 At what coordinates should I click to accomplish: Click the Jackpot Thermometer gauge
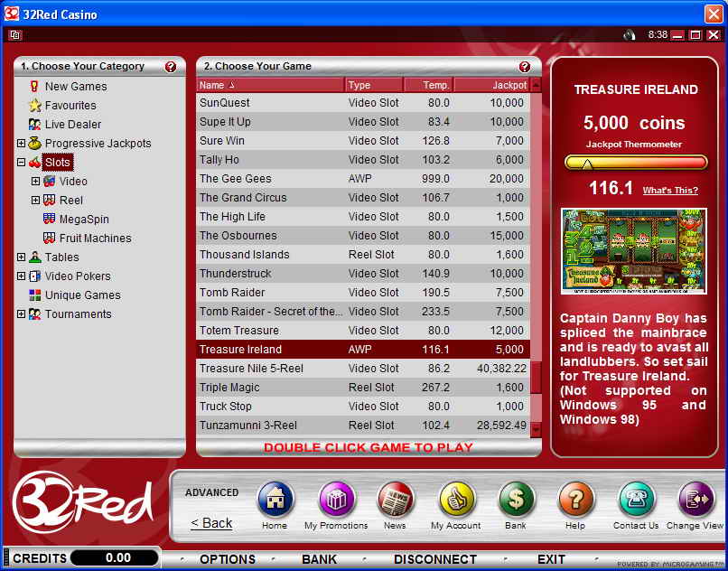pos(635,163)
